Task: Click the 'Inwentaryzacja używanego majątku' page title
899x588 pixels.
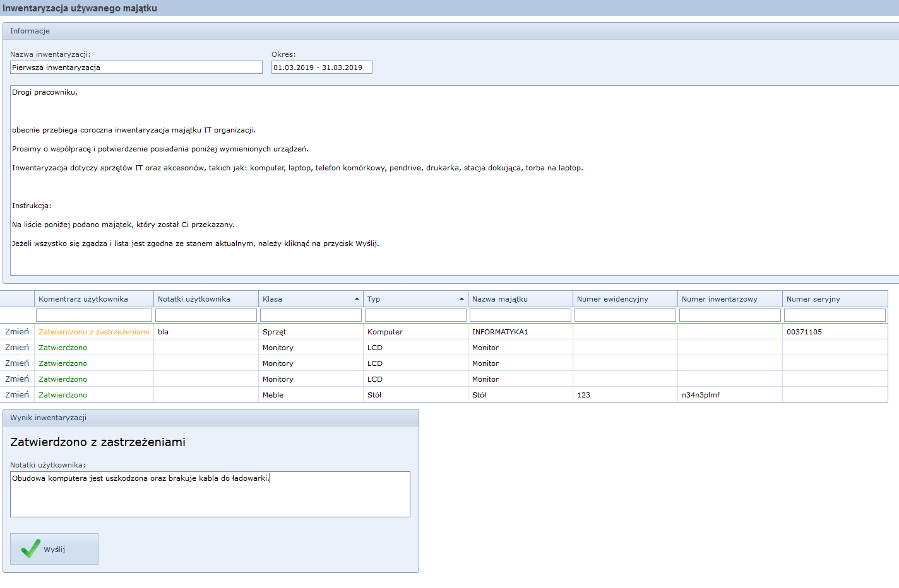Action: point(80,8)
